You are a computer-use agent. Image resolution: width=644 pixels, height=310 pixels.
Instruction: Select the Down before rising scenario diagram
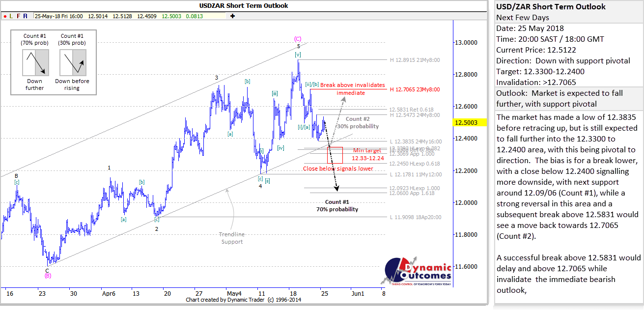pos(73,61)
